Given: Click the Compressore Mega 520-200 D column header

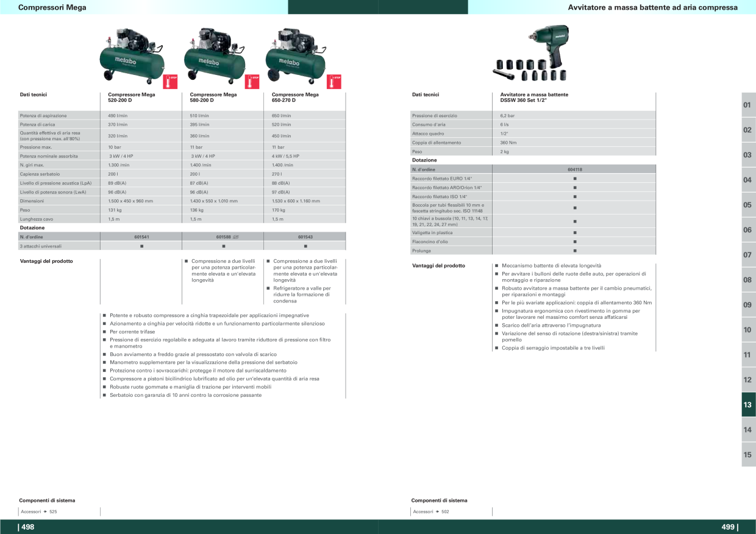Looking at the screenshot, I should coord(132,97).
